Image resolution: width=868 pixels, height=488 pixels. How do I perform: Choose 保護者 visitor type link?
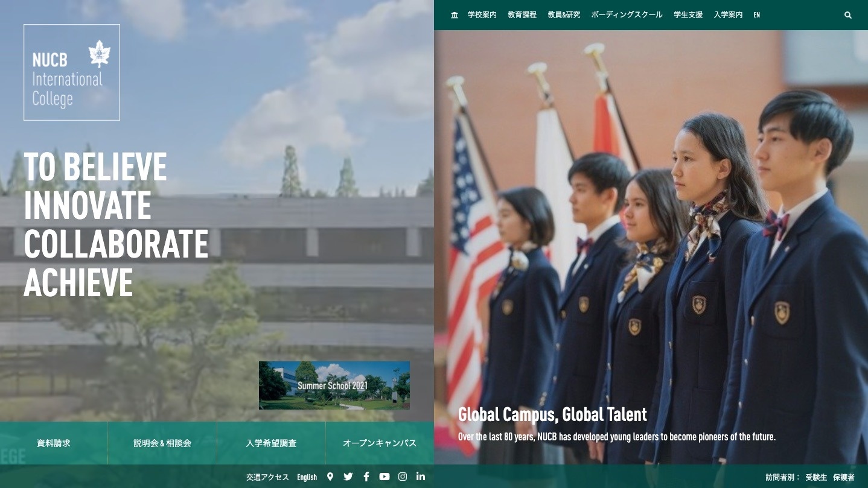844,477
